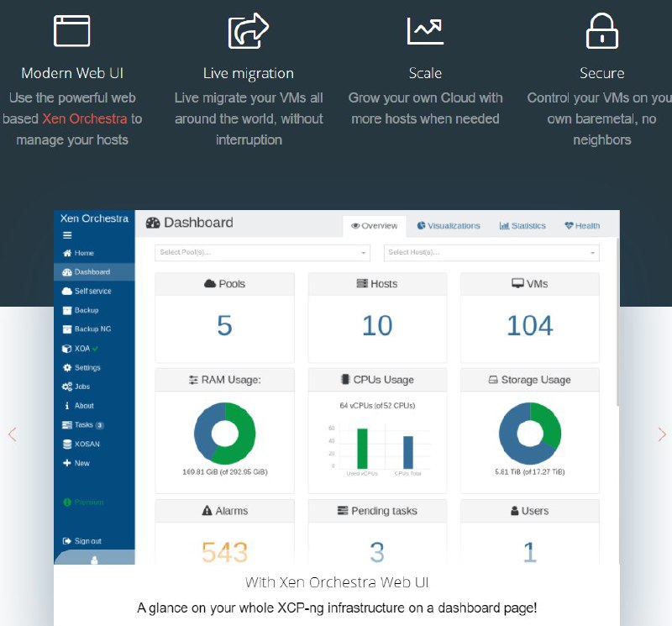Switch to the Visualizations tab
Image resolution: width=672 pixels, height=626 pixels.
[449, 226]
